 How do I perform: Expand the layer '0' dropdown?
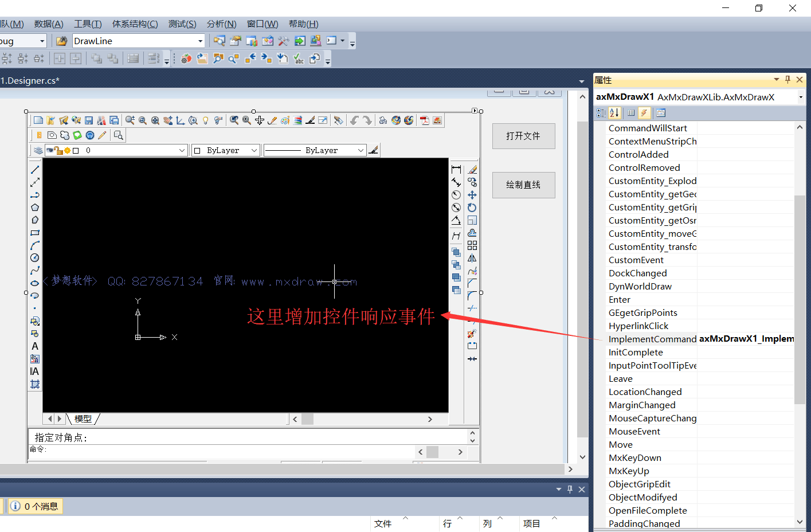point(182,150)
